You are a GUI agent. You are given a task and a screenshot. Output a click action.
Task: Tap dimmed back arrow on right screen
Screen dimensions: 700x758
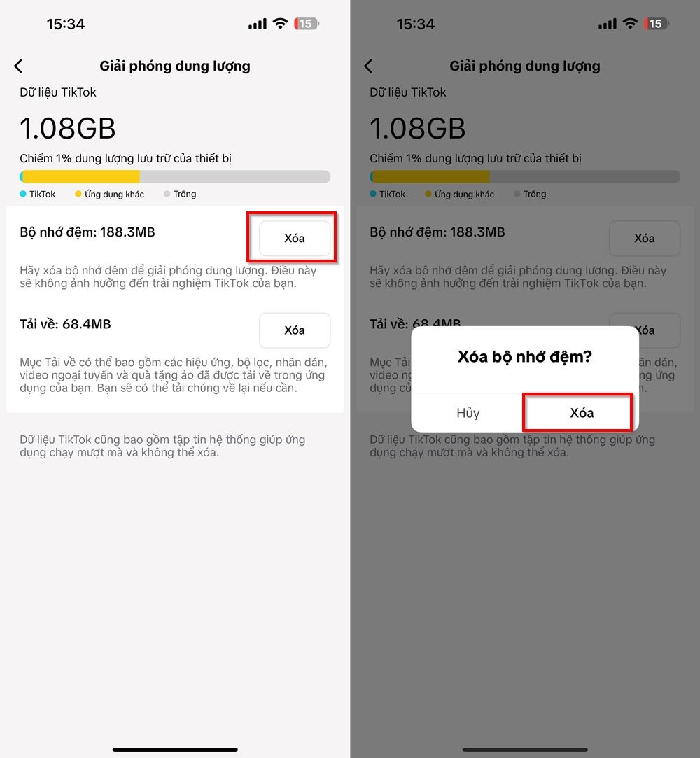pos(369,66)
